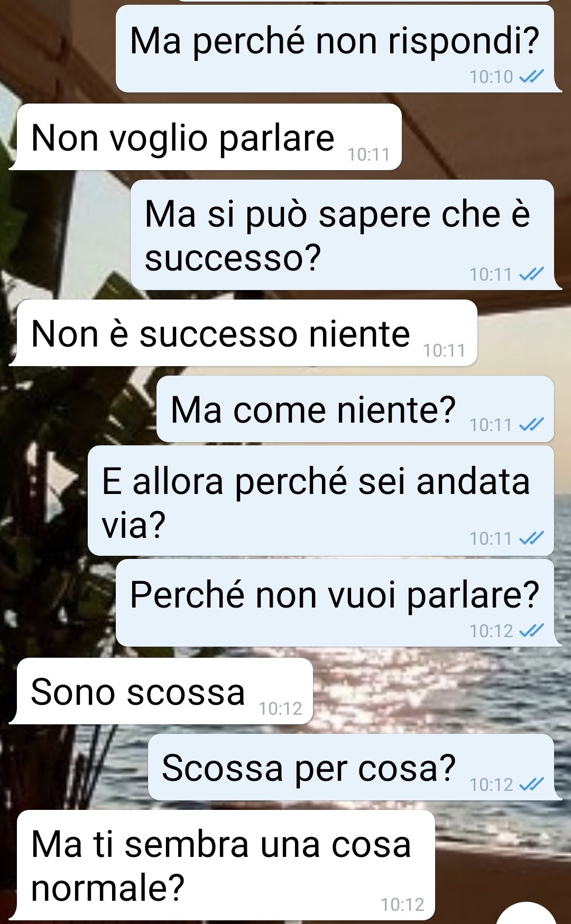Tap the "Ma come niente?" sent bubble
This screenshot has width=571, height=924.
coord(355,409)
